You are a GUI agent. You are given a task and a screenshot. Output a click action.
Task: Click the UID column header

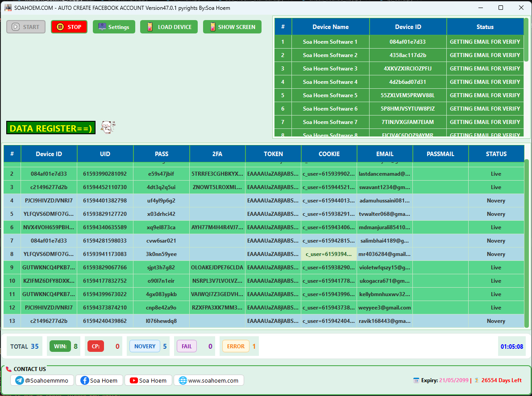pyautogui.click(x=105, y=154)
